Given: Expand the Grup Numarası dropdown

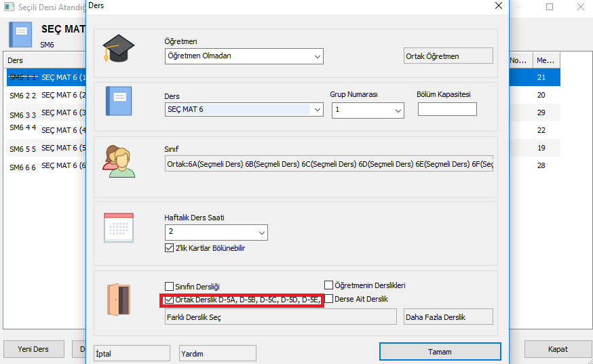Looking at the screenshot, I should [x=368, y=110].
